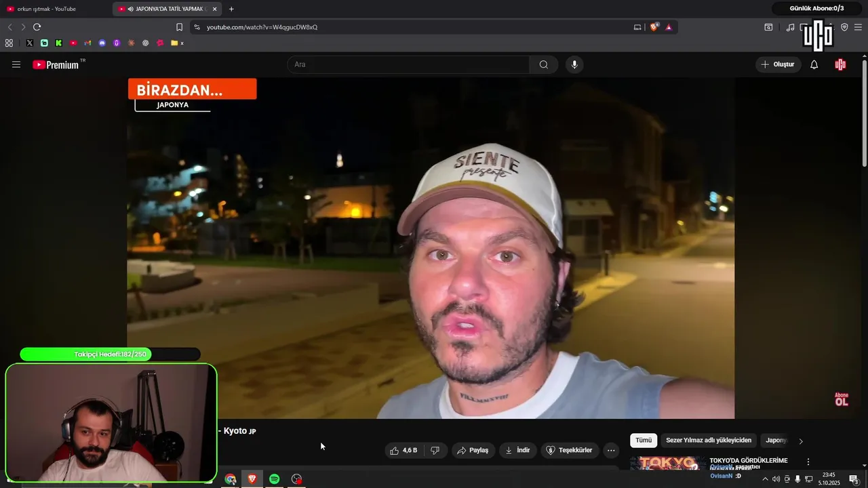The height and width of the screenshot is (488, 868).
Task: Focus the Ara search field
Action: tap(409, 64)
